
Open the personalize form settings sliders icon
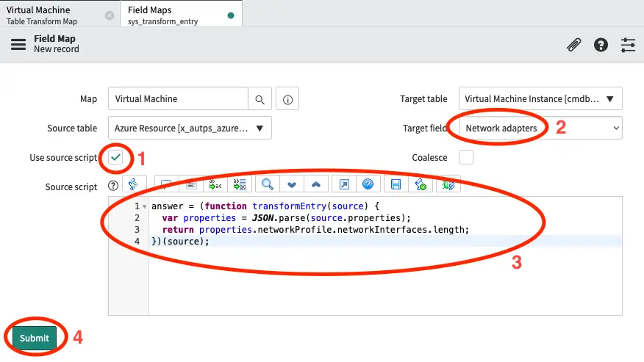point(628,45)
